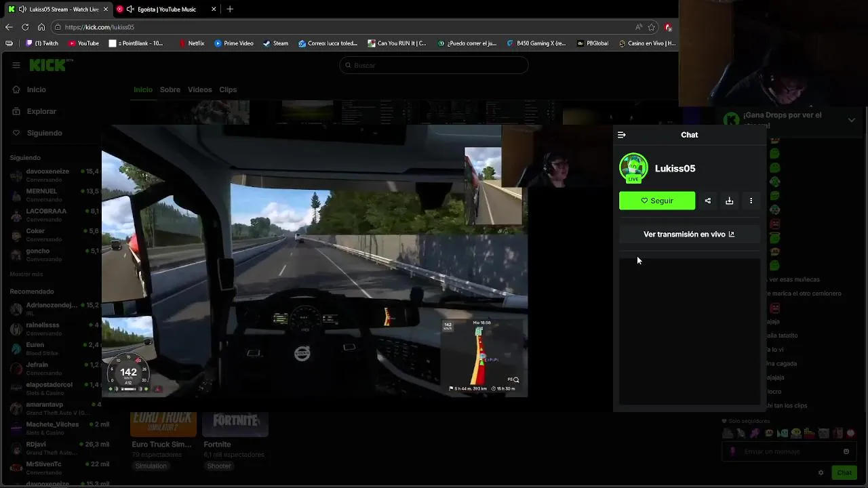
Task: Click the Seguir follow button
Action: tap(656, 201)
